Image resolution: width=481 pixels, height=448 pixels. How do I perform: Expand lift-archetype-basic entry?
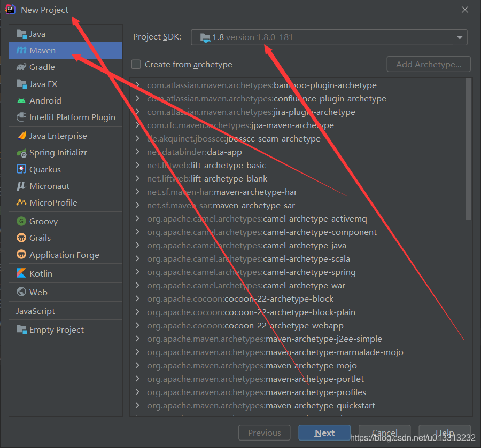tap(137, 165)
